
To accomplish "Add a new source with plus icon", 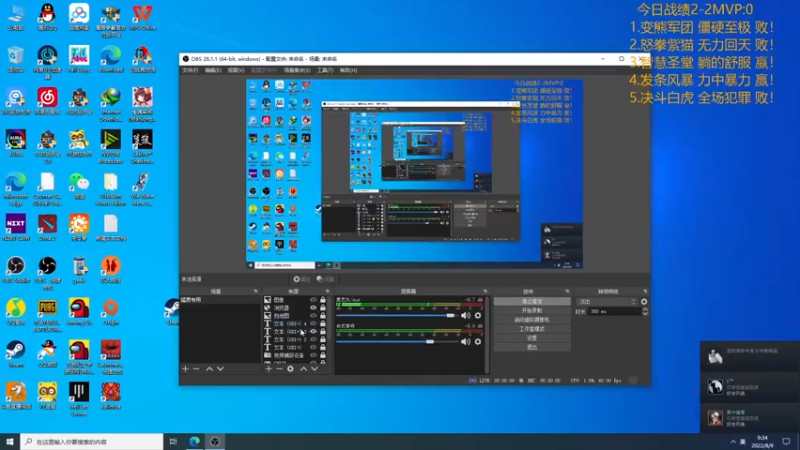I will [268, 368].
